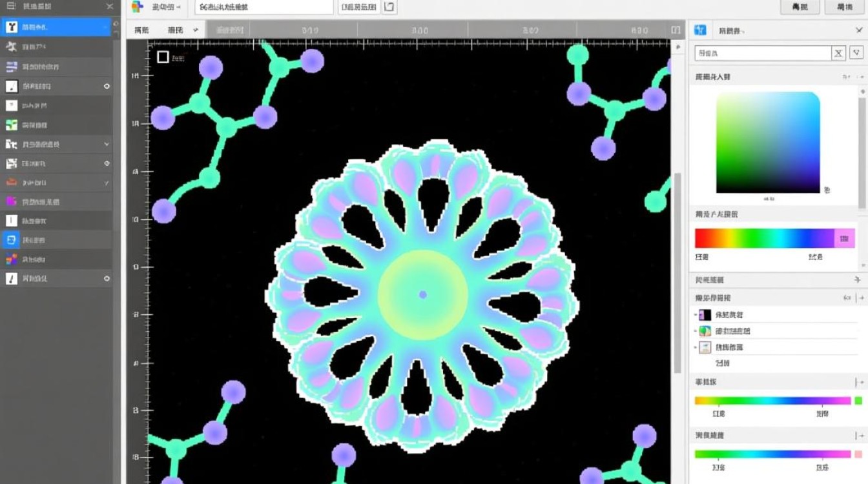Select the fork-shaped tool in the highlighted blue row

coord(11,27)
